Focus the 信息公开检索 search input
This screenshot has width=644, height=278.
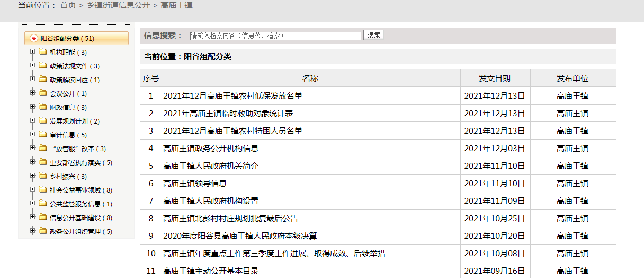point(275,36)
